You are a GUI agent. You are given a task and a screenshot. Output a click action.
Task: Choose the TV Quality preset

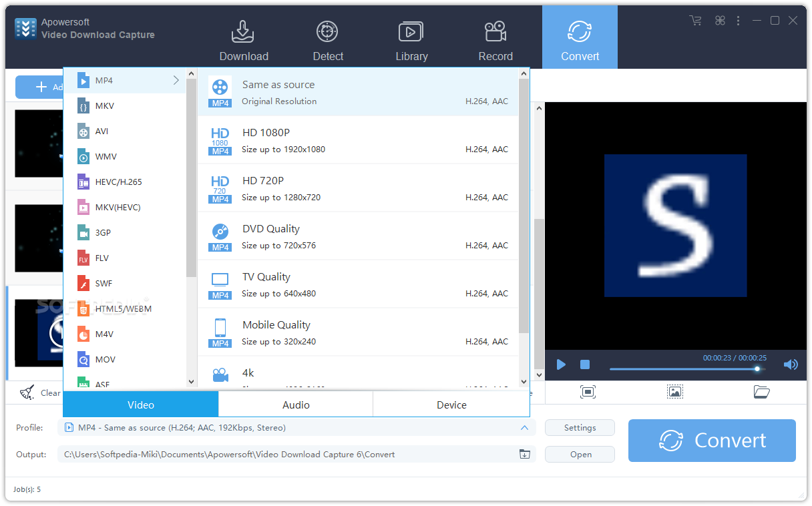coord(358,284)
